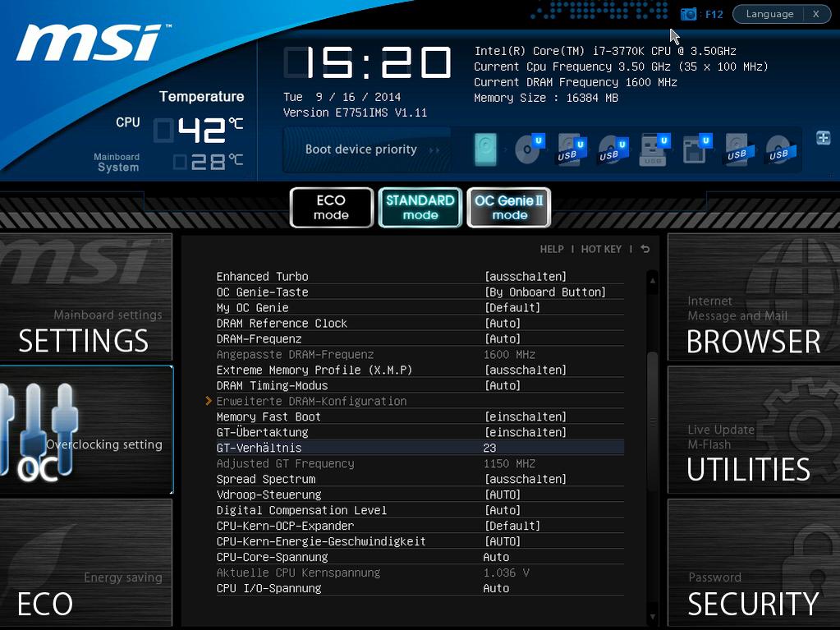
Task: Open the Language selector
Action: (x=769, y=14)
